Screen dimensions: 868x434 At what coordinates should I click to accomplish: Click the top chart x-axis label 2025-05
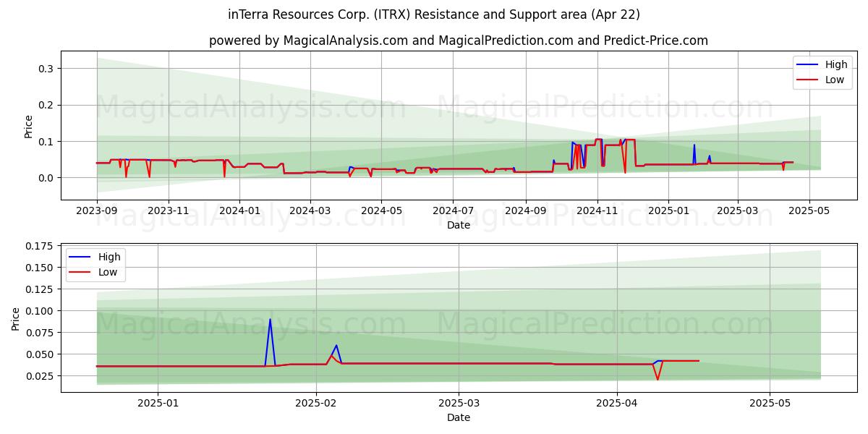click(809, 210)
